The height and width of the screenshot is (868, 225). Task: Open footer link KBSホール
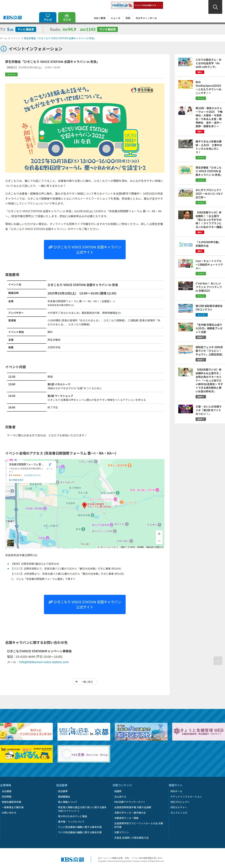pyautogui.click(x=176, y=791)
